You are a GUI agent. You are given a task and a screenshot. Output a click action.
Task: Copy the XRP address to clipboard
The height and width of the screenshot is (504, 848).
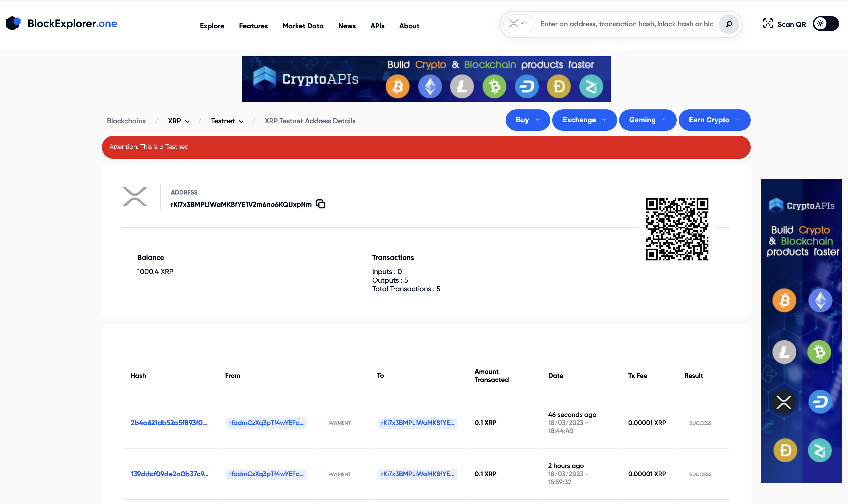pos(320,204)
